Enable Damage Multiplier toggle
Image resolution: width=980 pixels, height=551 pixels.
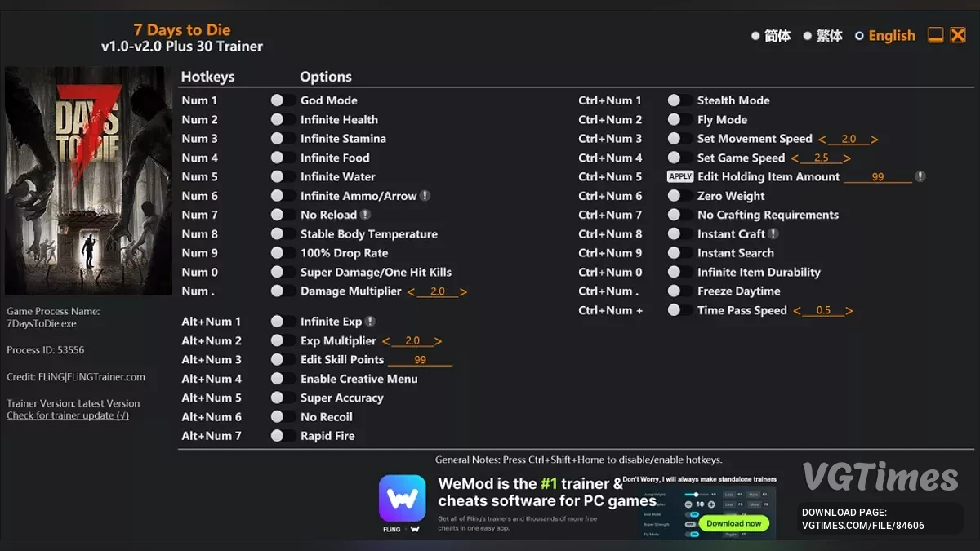[x=283, y=291]
